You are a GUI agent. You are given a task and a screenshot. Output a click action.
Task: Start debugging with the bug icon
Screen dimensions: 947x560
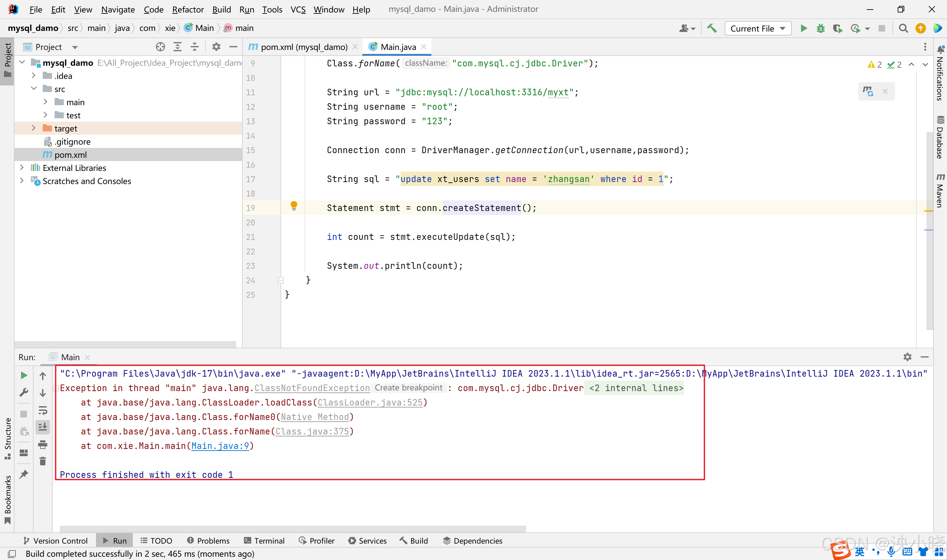[820, 28]
